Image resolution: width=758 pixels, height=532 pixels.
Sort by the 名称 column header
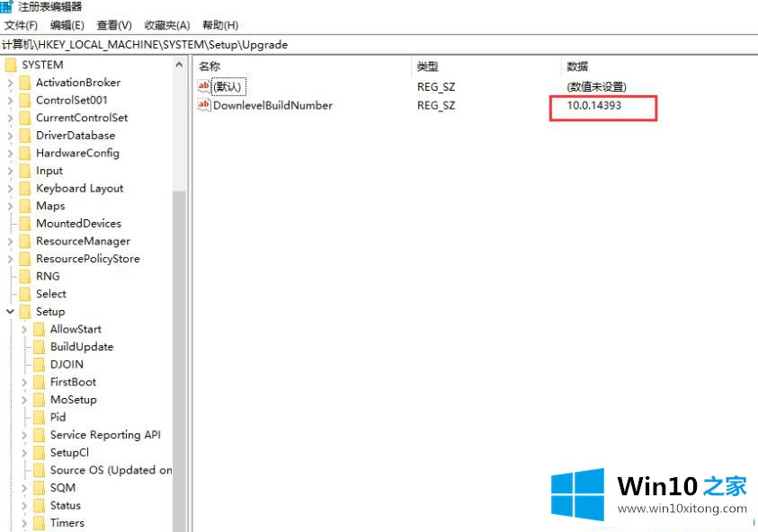click(x=210, y=66)
